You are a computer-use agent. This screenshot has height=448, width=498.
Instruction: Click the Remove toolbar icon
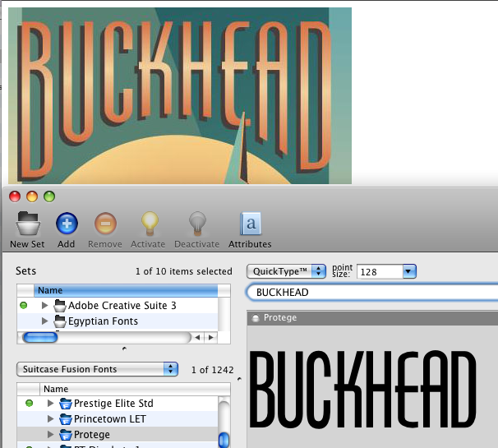click(x=105, y=224)
